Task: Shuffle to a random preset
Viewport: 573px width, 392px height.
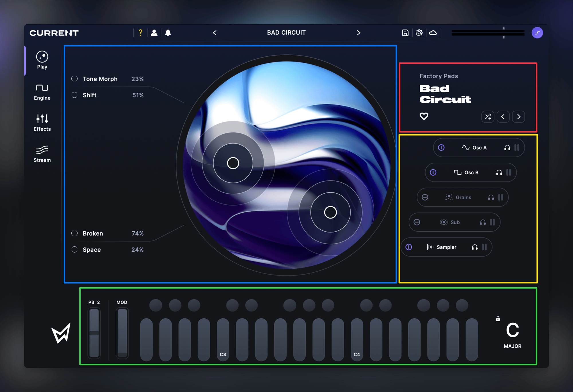Action: (488, 117)
